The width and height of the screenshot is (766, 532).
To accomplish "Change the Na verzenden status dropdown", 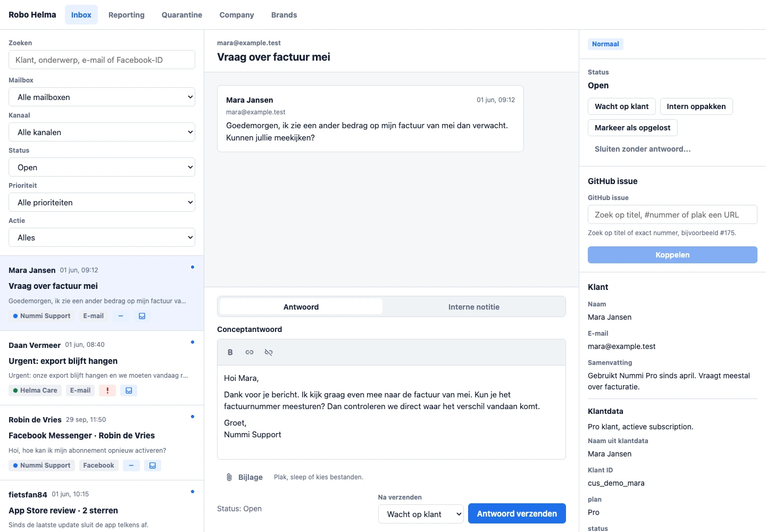I will click(421, 514).
